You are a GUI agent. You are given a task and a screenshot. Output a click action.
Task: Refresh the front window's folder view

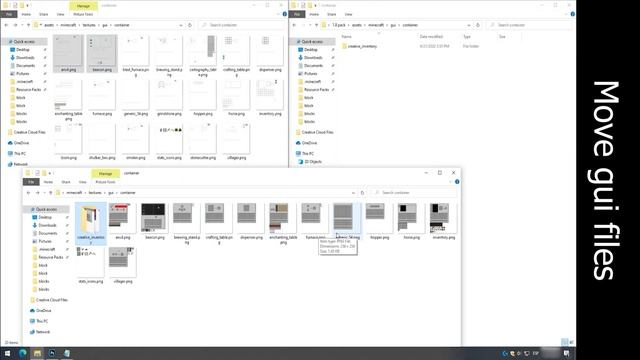[362, 193]
